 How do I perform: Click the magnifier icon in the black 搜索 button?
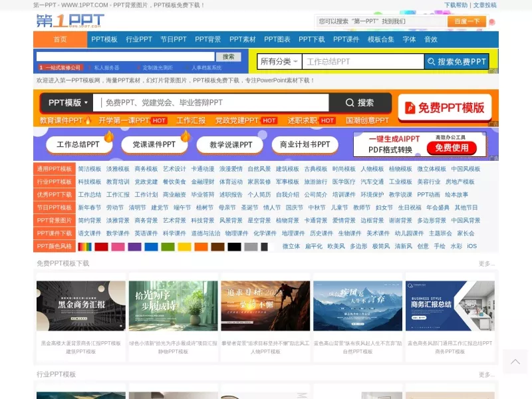pos(350,102)
